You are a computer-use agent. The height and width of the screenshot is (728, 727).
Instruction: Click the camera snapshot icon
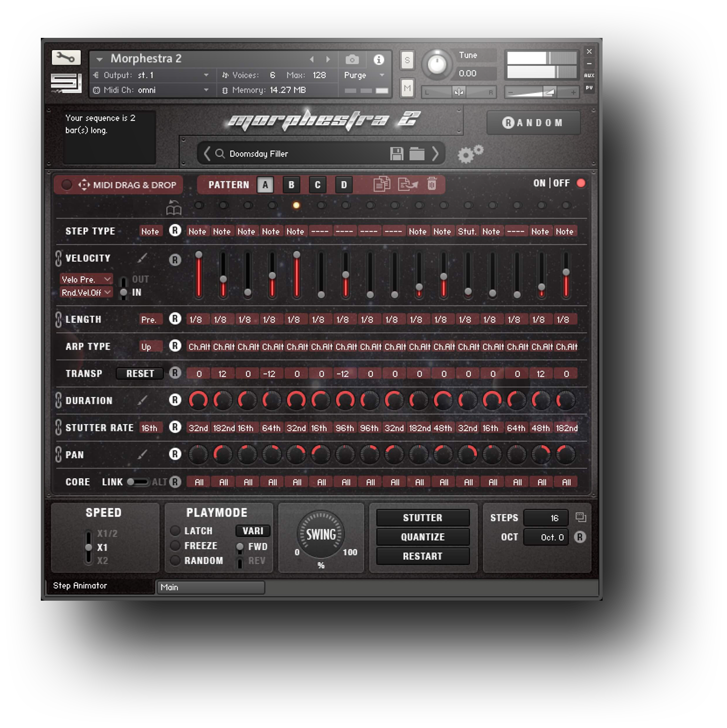pyautogui.click(x=352, y=59)
